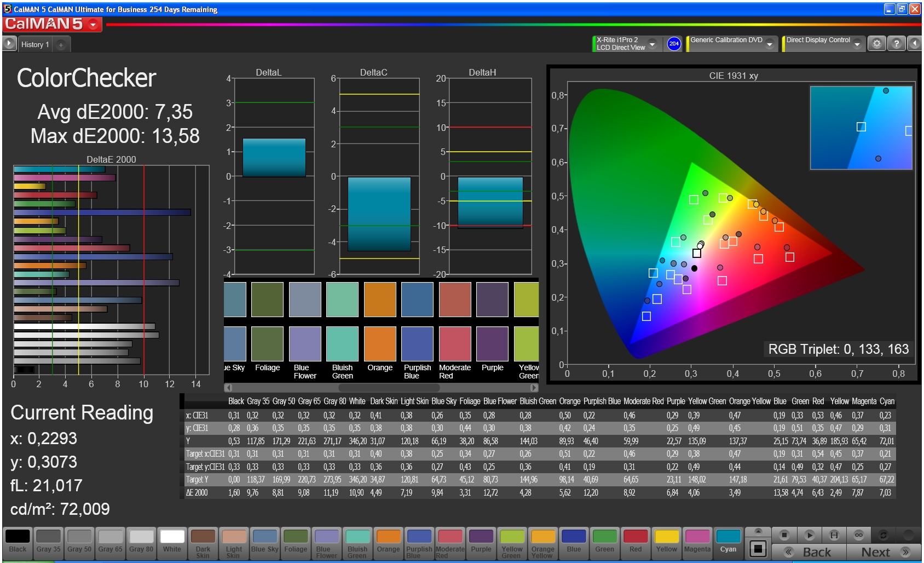Select the Dark Skin patch button
The width and height of the screenshot is (924, 563).
pos(203,543)
